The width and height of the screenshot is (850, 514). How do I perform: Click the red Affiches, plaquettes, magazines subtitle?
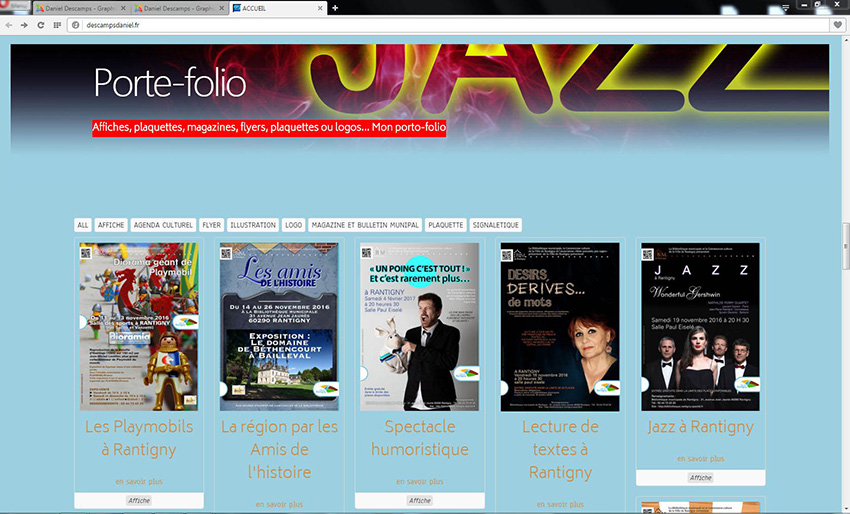click(269, 128)
